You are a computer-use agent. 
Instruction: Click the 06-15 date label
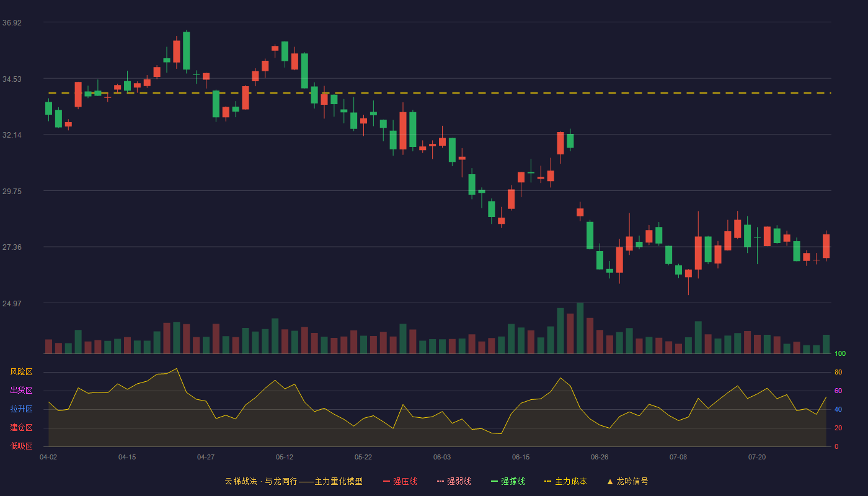point(521,457)
